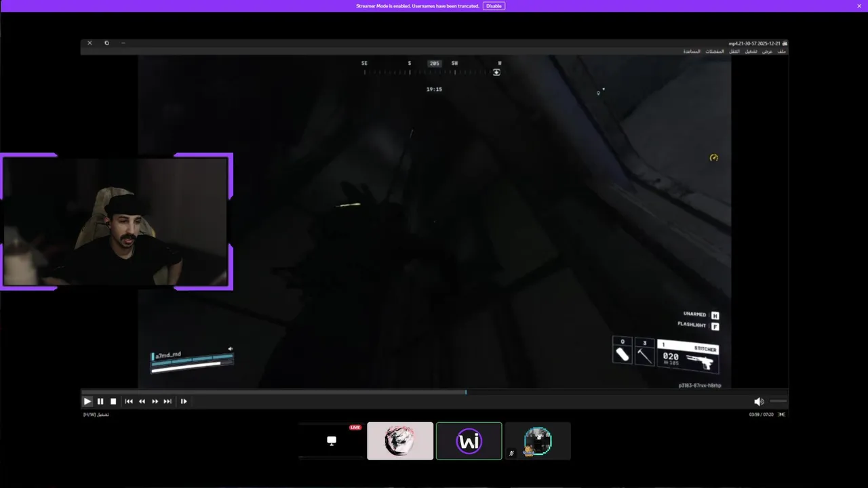Image resolution: width=868 pixels, height=488 pixels.
Task: Select the white-haired avatar participant tile
Action: [x=400, y=441]
